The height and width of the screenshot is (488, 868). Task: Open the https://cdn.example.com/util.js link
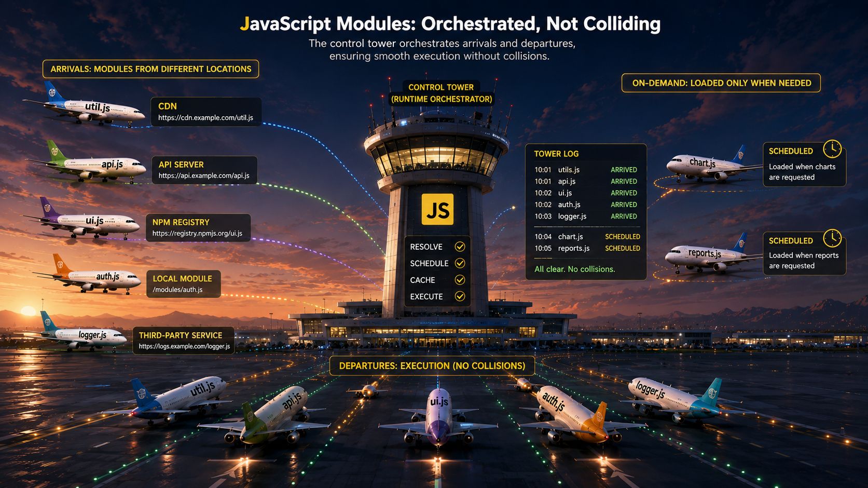[x=205, y=118]
